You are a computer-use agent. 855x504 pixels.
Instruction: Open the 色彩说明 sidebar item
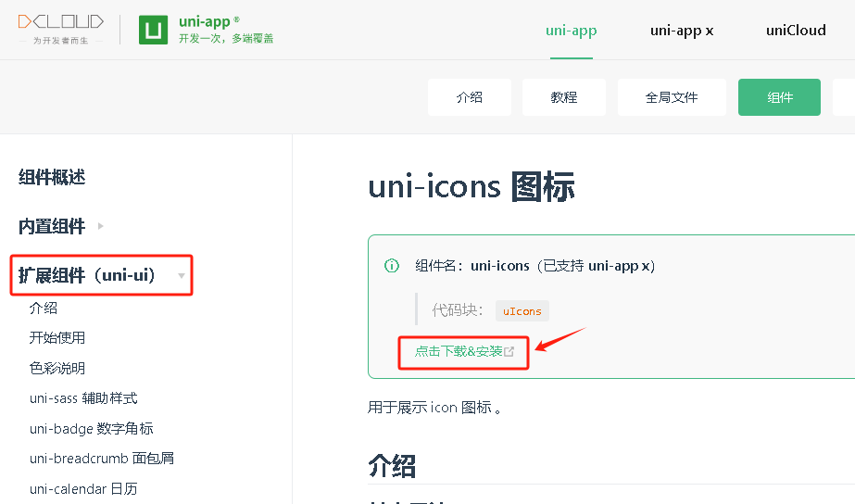(x=57, y=368)
